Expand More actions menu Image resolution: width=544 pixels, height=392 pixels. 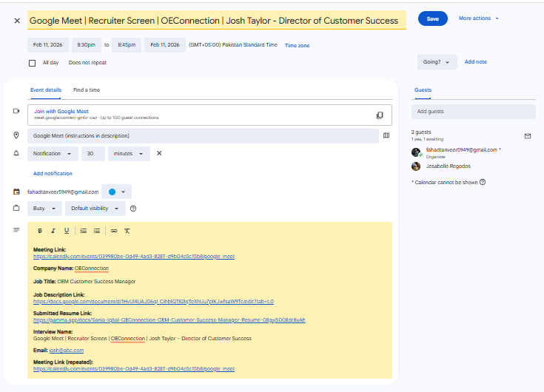tap(478, 18)
